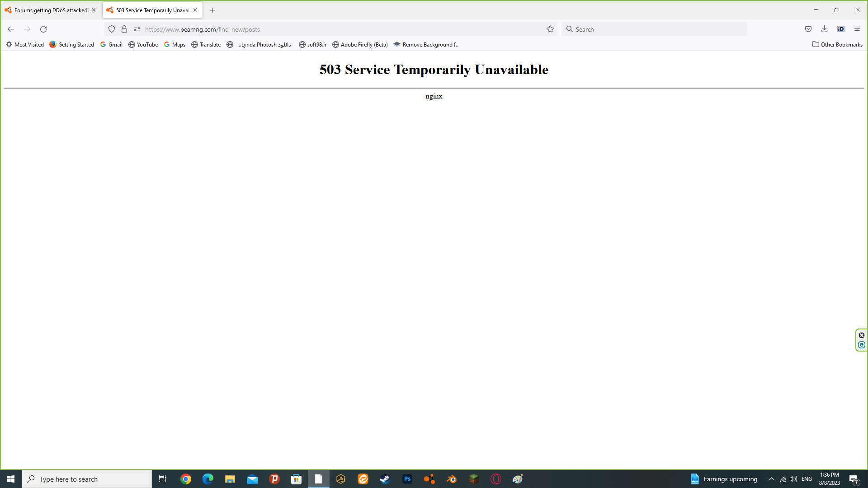Open BeamNG app from the taskbar
Viewport: 868px width, 488px height.
click(x=429, y=479)
